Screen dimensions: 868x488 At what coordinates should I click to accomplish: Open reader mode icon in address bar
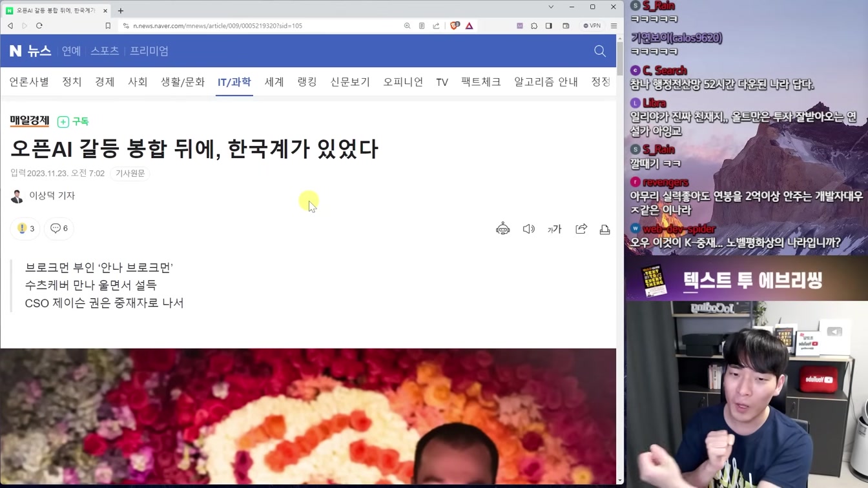point(422,26)
